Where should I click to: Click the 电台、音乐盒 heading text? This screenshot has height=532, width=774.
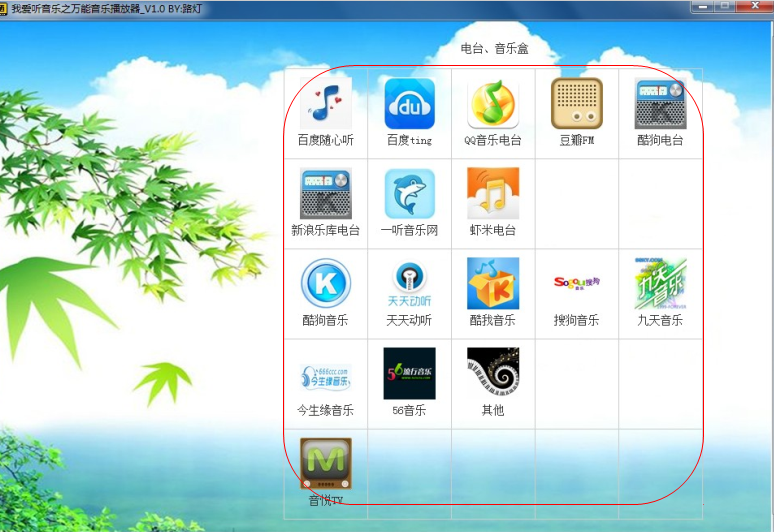(x=495, y=48)
